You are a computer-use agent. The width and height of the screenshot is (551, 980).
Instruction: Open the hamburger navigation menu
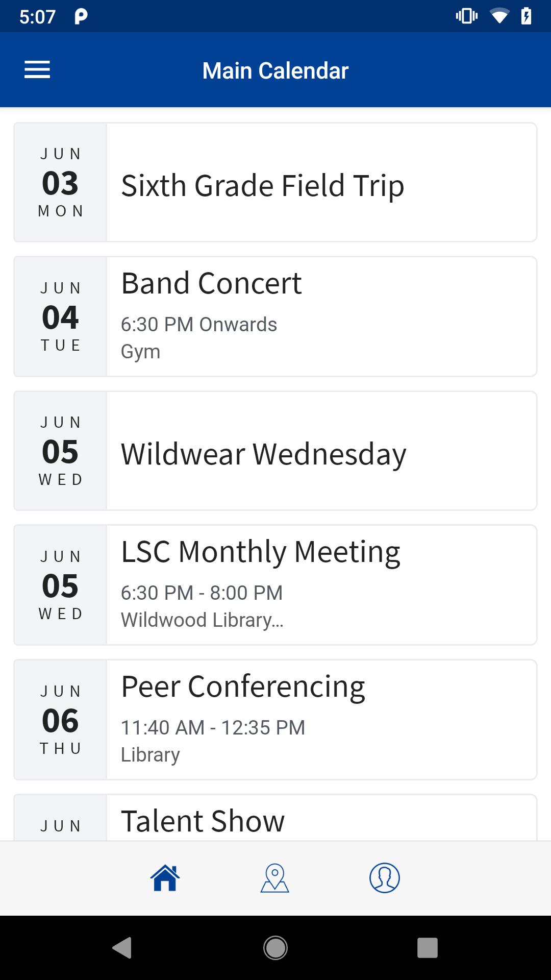(37, 70)
